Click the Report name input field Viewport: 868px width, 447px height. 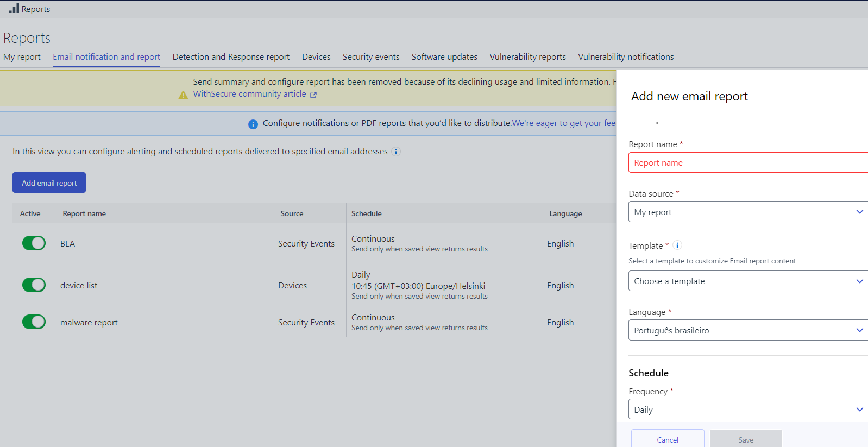pos(748,162)
